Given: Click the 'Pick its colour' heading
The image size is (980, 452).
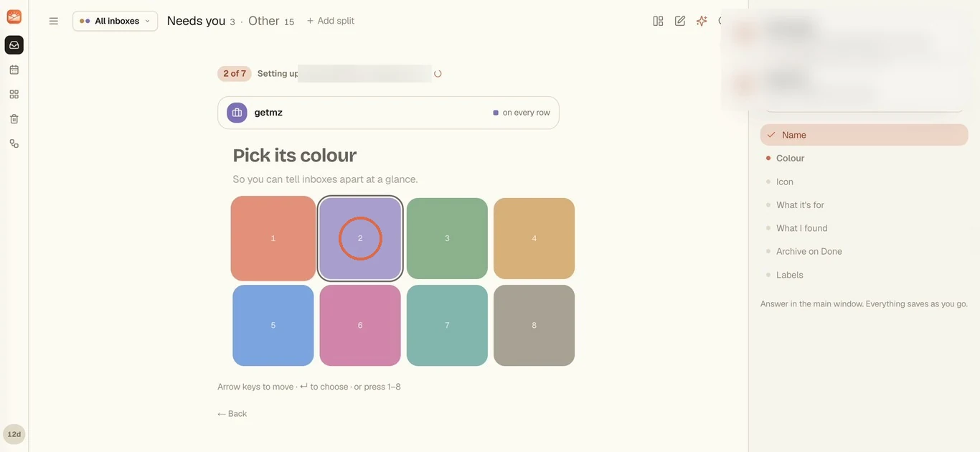Looking at the screenshot, I should pyautogui.click(x=295, y=155).
